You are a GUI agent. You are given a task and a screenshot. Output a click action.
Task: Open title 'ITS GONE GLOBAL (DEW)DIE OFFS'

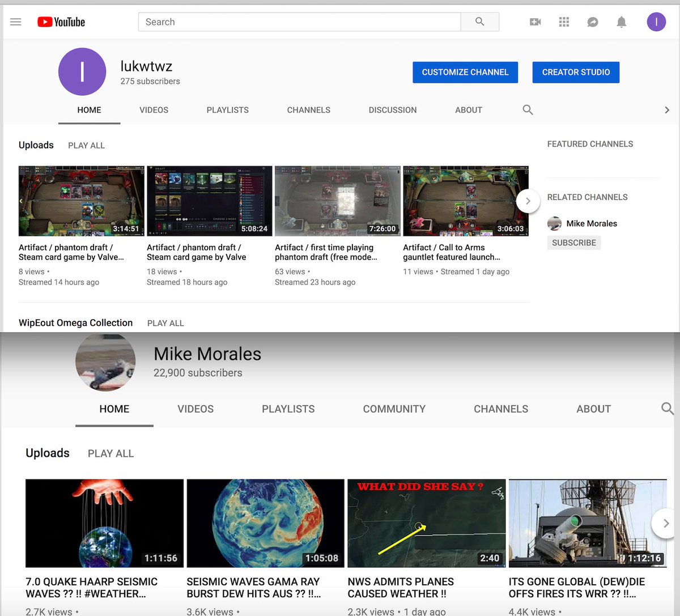click(x=577, y=588)
